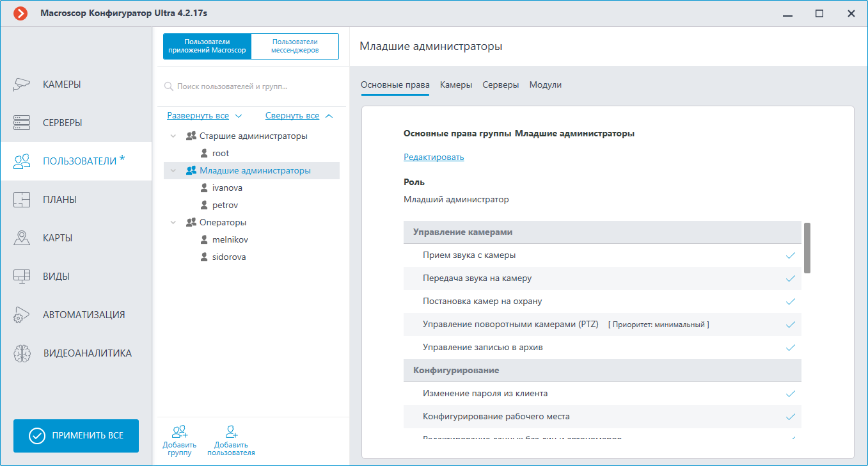
Task: Click the Редактировать link
Action: [434, 157]
